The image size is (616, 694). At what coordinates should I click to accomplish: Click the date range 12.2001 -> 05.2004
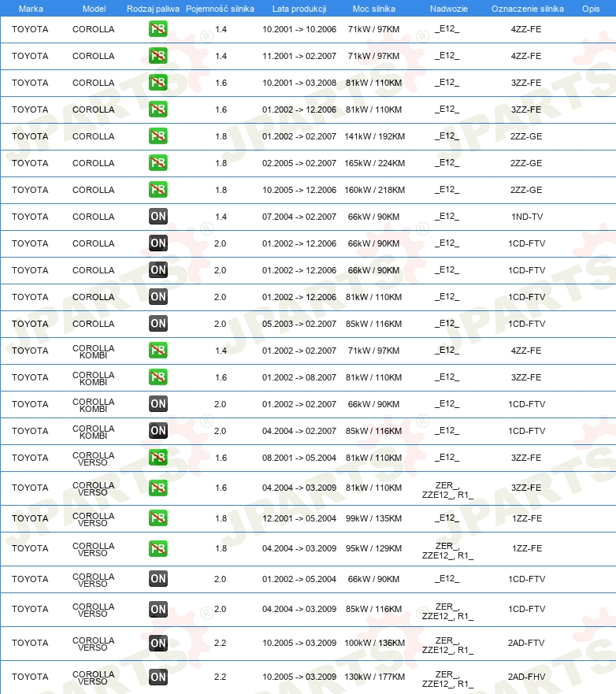pyautogui.click(x=299, y=518)
